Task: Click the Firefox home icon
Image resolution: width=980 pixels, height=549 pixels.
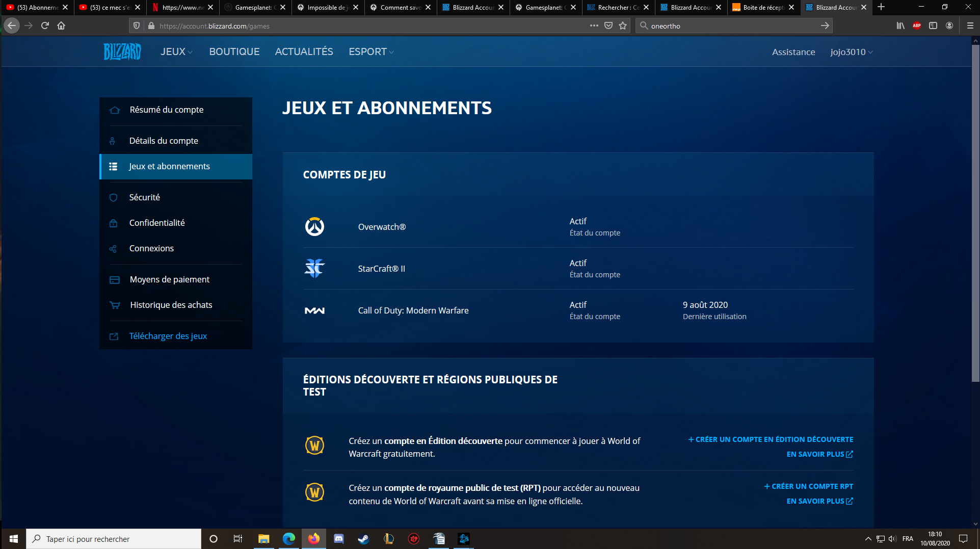Action: (x=61, y=25)
